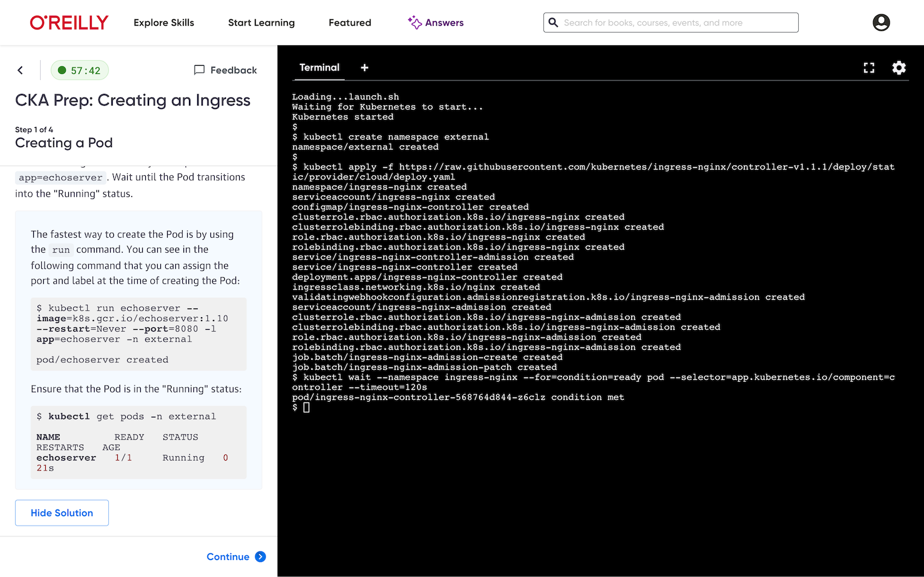The width and height of the screenshot is (924, 577).
Task: Go back using the left chevron
Action: pos(21,70)
